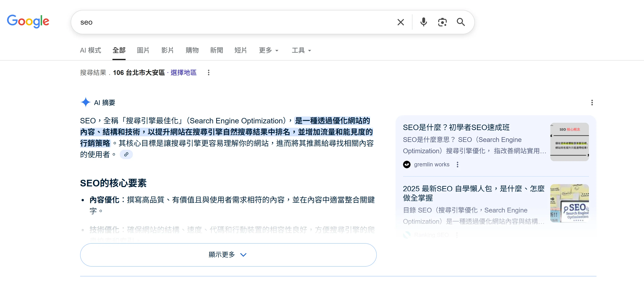The height and width of the screenshot is (286, 644).
Task: Start voice search with microphone icon
Action: coord(423,22)
